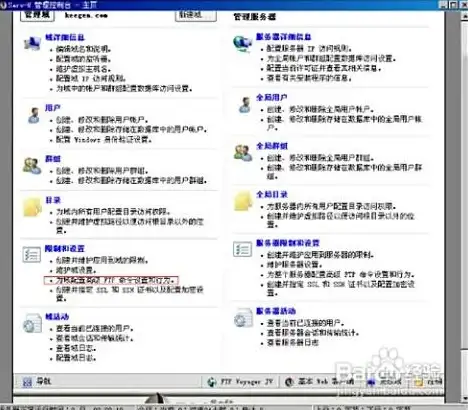
Task: Click the 服务器活动 gear document icon
Action: [243, 318]
